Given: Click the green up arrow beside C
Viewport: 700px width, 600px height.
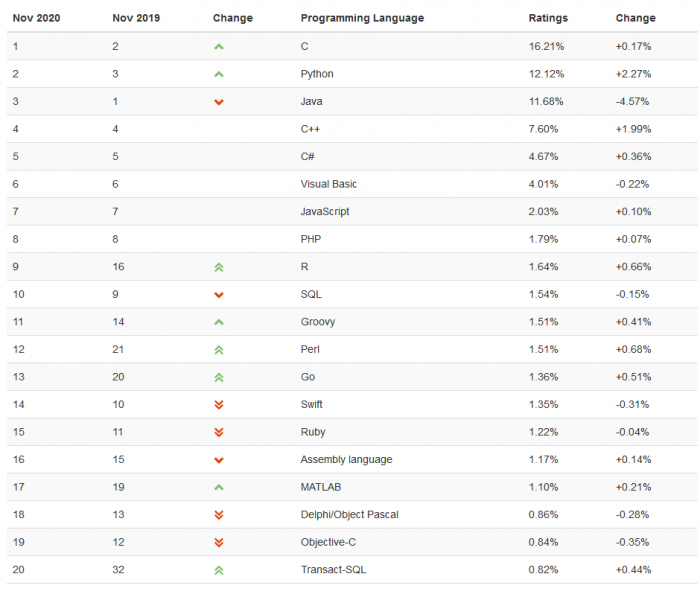Looking at the screenshot, I should [218, 47].
